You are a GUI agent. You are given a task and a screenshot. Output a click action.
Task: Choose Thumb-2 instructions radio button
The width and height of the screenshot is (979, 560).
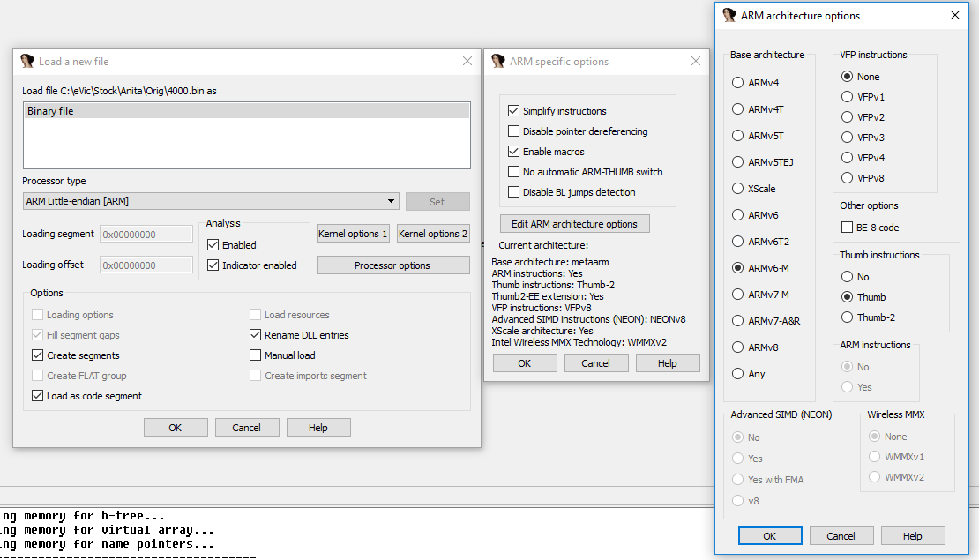pyautogui.click(x=848, y=317)
